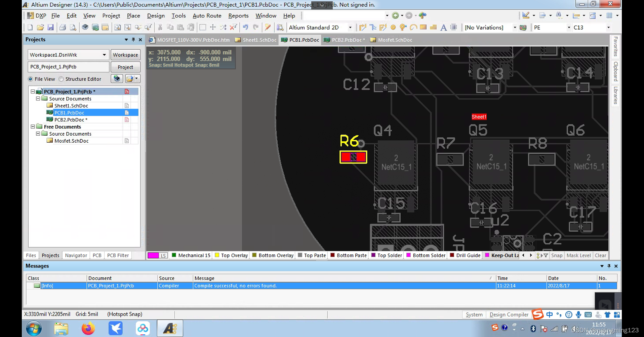Switch to the Mosfet.SchDoc tab
644x337 pixels.
coord(391,40)
